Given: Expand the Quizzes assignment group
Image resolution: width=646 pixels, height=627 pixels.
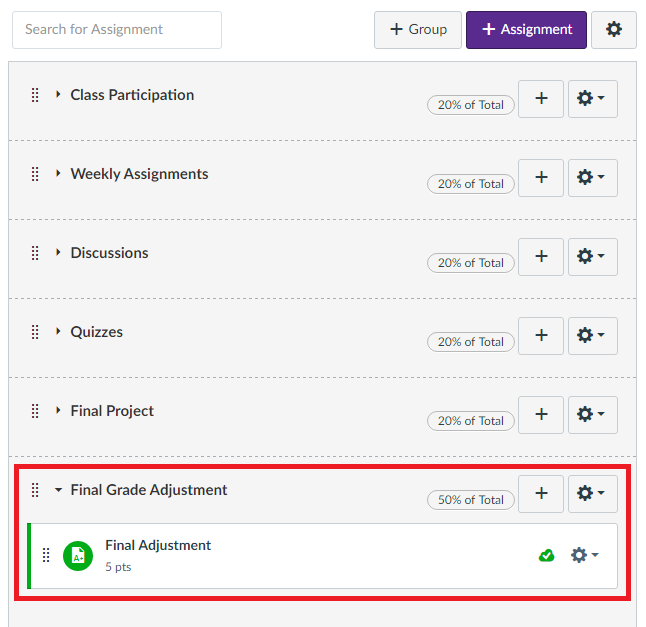Looking at the screenshot, I should coord(58,332).
